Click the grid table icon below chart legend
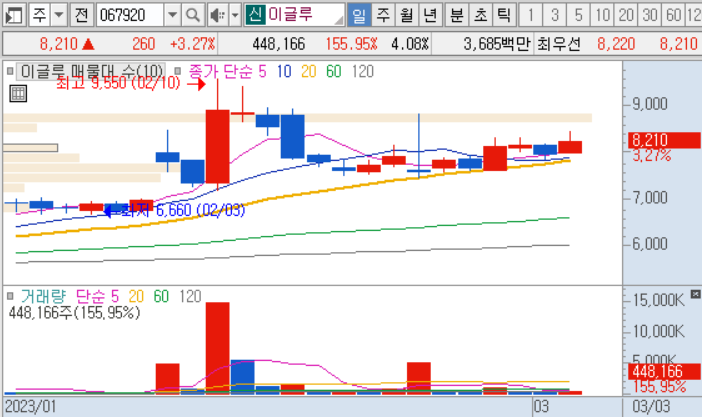The height and width of the screenshot is (417, 702). [18, 94]
